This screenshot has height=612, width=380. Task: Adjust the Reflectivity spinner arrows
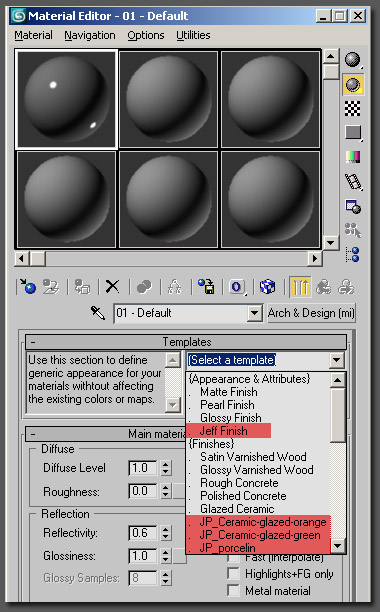pos(166,533)
